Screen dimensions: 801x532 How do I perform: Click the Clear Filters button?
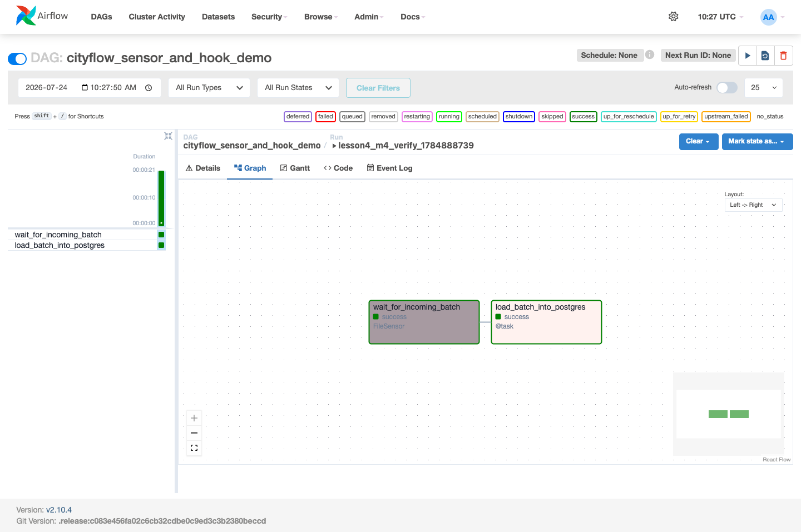coord(378,88)
